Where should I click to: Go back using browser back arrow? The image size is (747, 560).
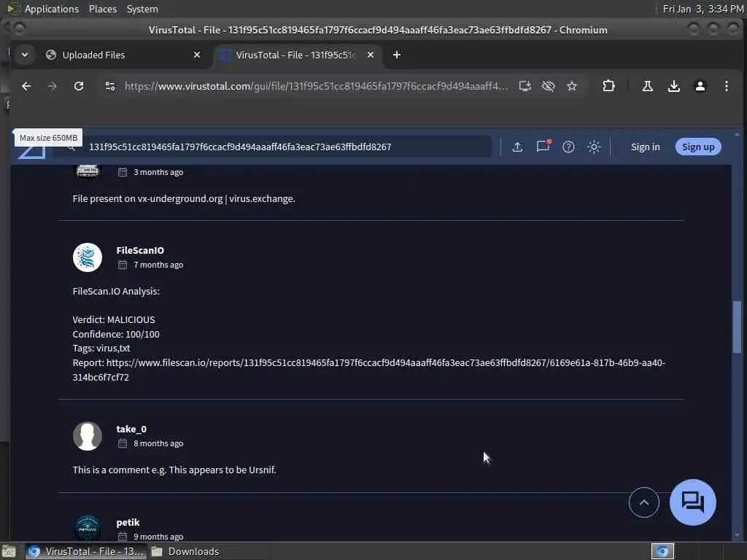tap(26, 86)
